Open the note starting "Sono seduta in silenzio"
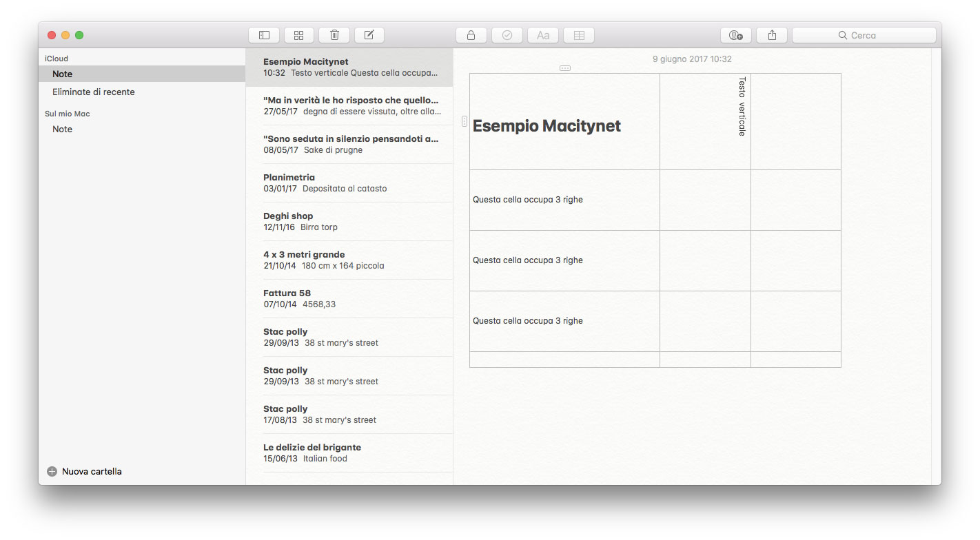980x540 pixels. coord(349,144)
